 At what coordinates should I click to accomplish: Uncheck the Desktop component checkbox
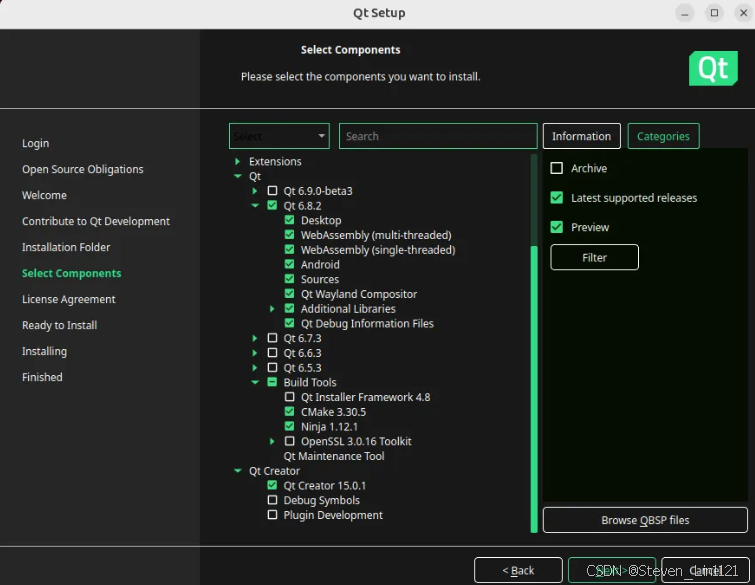click(x=289, y=220)
